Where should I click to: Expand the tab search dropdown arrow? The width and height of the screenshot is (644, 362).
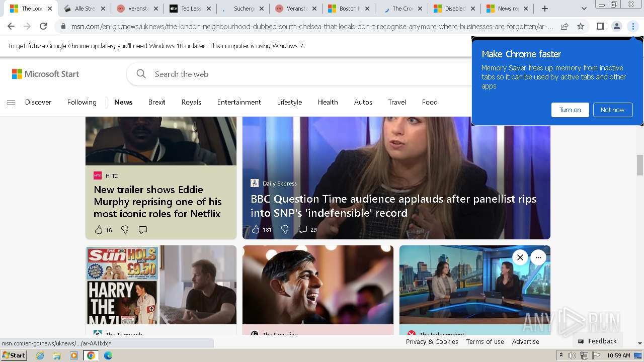[x=584, y=9]
